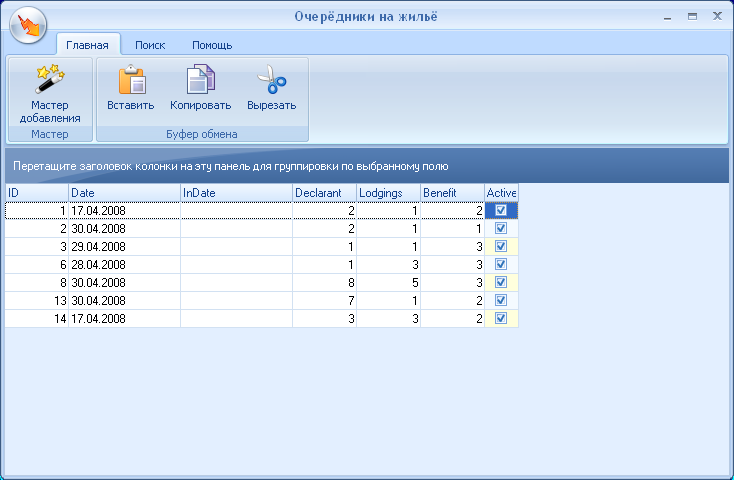Toggle Active checkbox for ID 1 row

(x=501, y=211)
